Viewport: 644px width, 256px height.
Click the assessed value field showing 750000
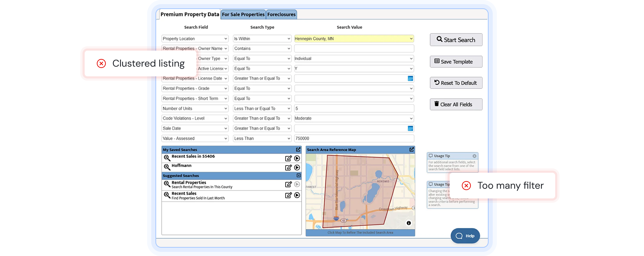tap(354, 138)
